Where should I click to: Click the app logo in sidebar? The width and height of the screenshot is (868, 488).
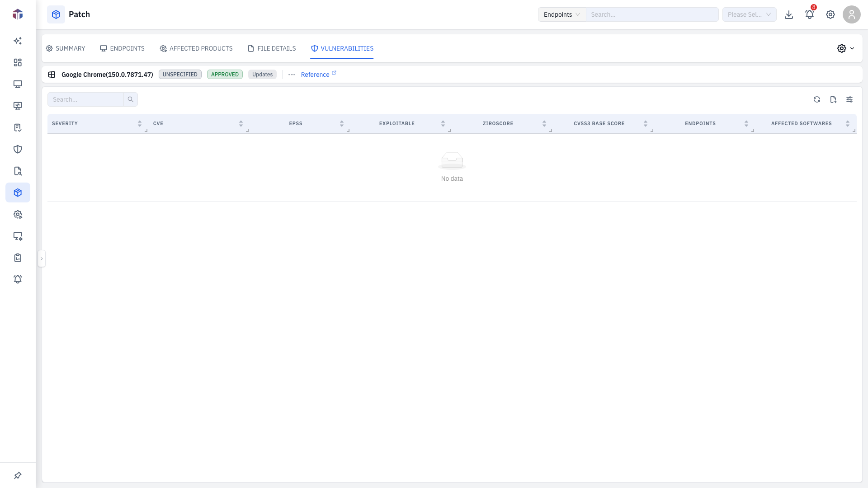(x=18, y=14)
